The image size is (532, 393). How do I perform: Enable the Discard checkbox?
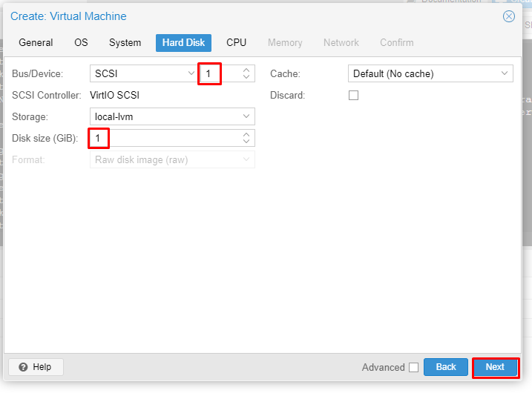353,96
